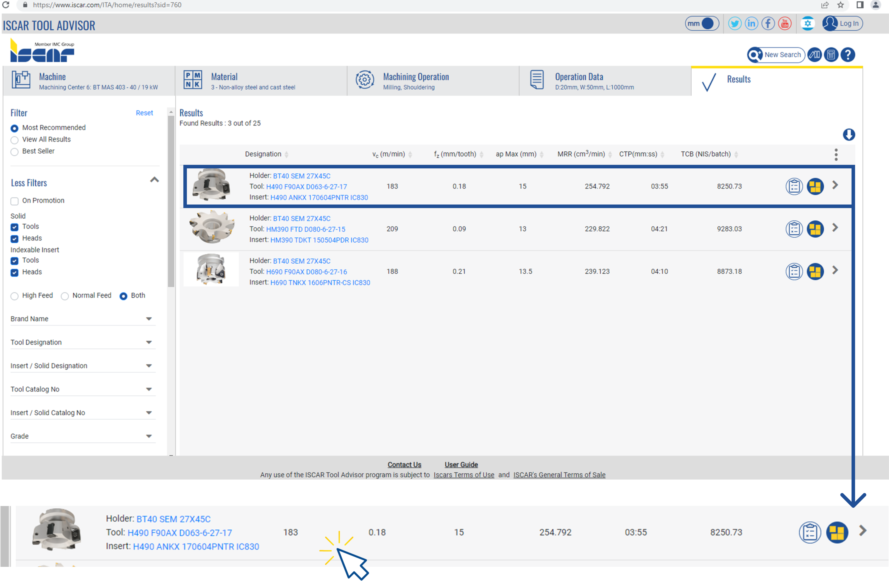Open the LinkedIn icon link
The height and width of the screenshot is (588, 889).
[x=751, y=24]
